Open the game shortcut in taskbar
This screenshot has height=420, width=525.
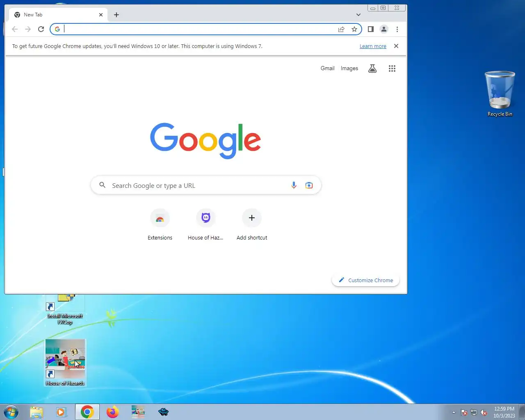tap(138, 412)
